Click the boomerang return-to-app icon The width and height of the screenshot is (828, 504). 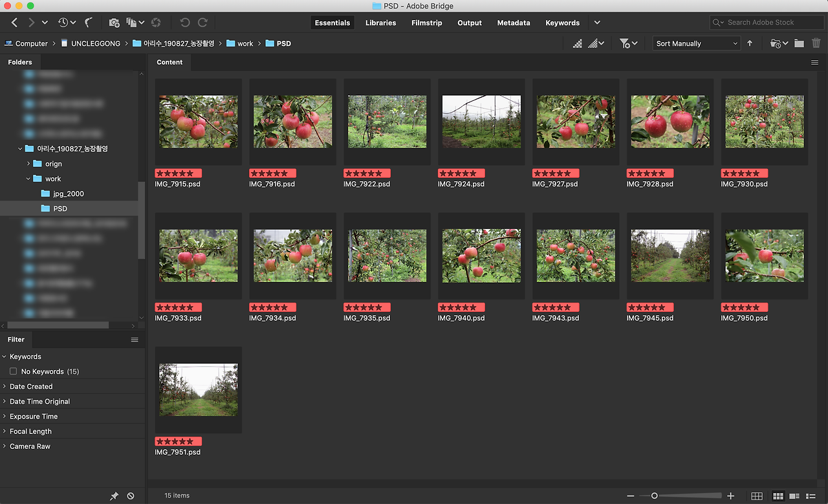pos(89,23)
